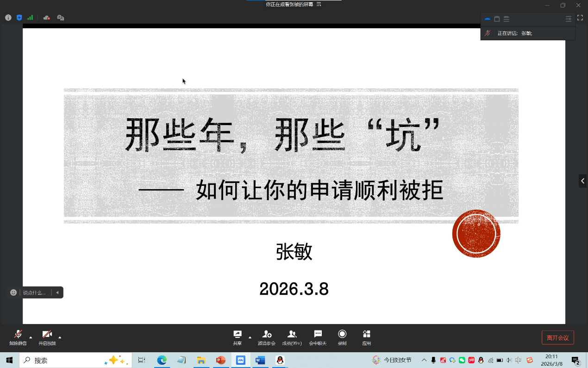
Task: Expand audio options arrow beside 解除静音
Action: click(31, 337)
